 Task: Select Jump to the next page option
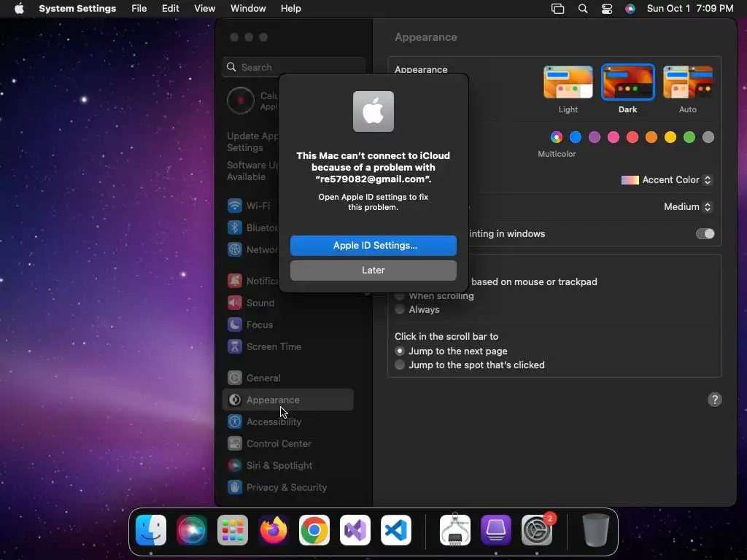point(400,351)
